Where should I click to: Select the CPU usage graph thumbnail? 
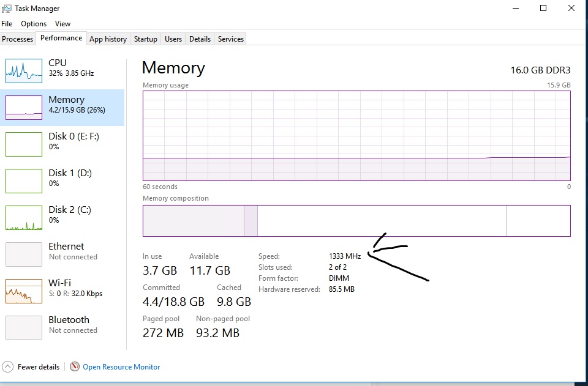[x=24, y=71]
